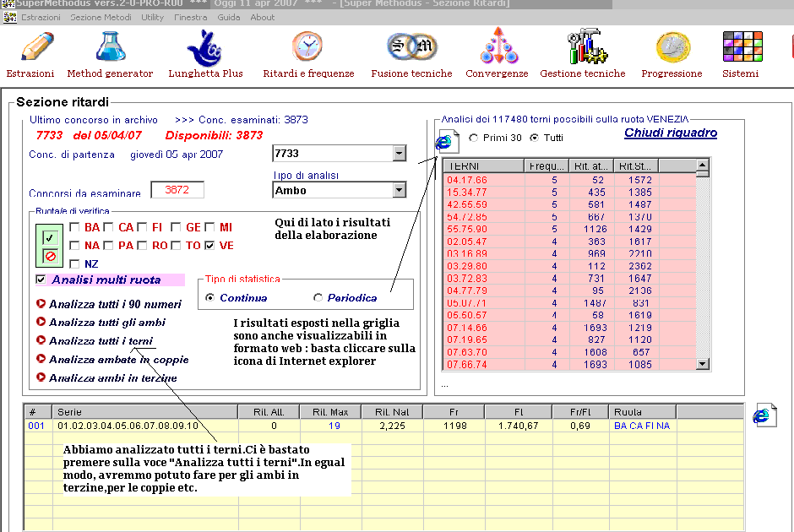Select terno row 04.17.66
The height and width of the screenshot is (532, 794).
[x=569, y=180]
